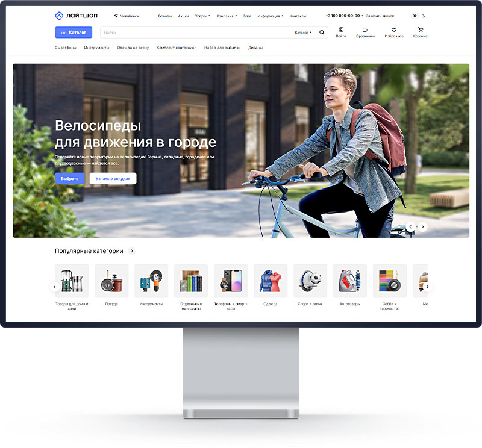Click the Челябинск location arrow icon
The image size is (482, 448).
[x=116, y=16]
